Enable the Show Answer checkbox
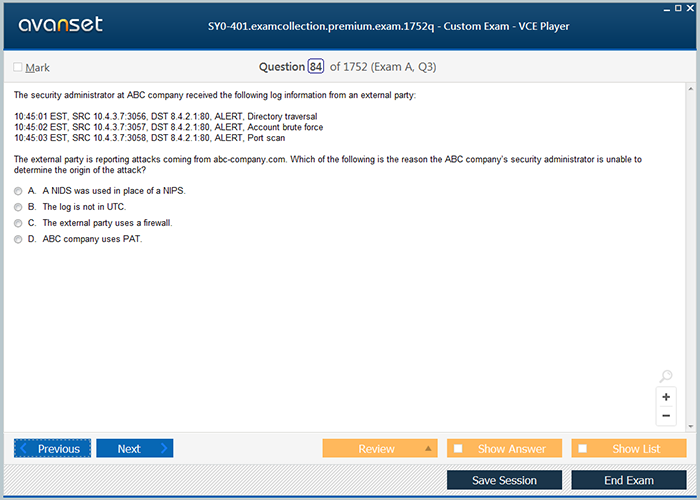The width and height of the screenshot is (700, 500). click(458, 448)
